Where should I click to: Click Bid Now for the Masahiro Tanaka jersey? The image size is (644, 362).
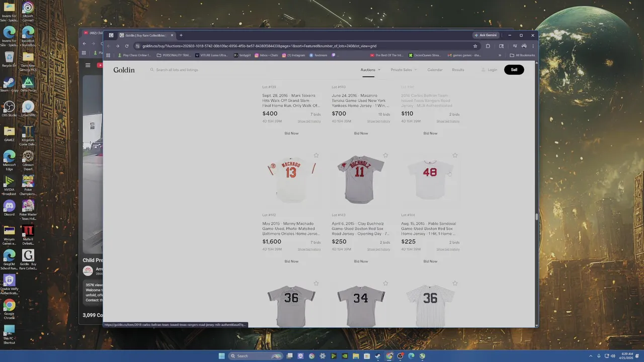tap(361, 133)
